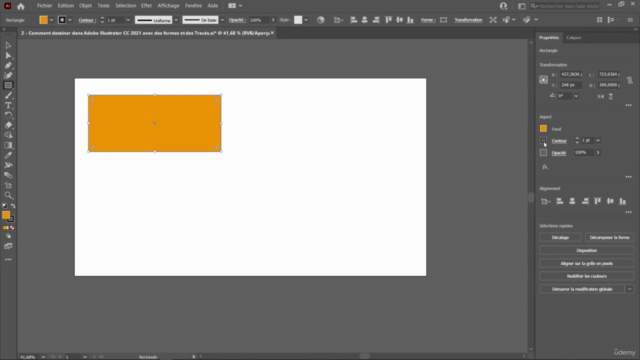
Task: Select the Artboard tool
Action: [x=8, y=185]
